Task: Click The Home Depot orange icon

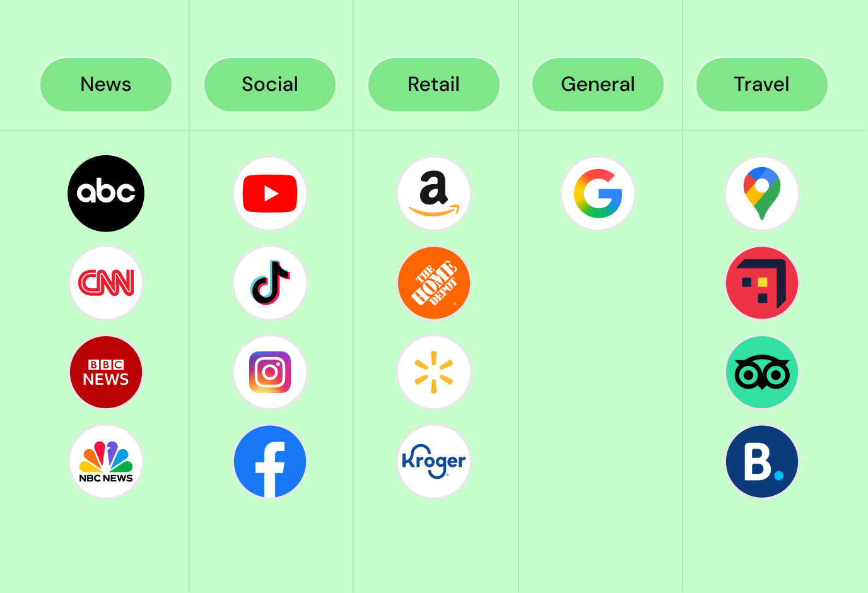Action: (434, 283)
